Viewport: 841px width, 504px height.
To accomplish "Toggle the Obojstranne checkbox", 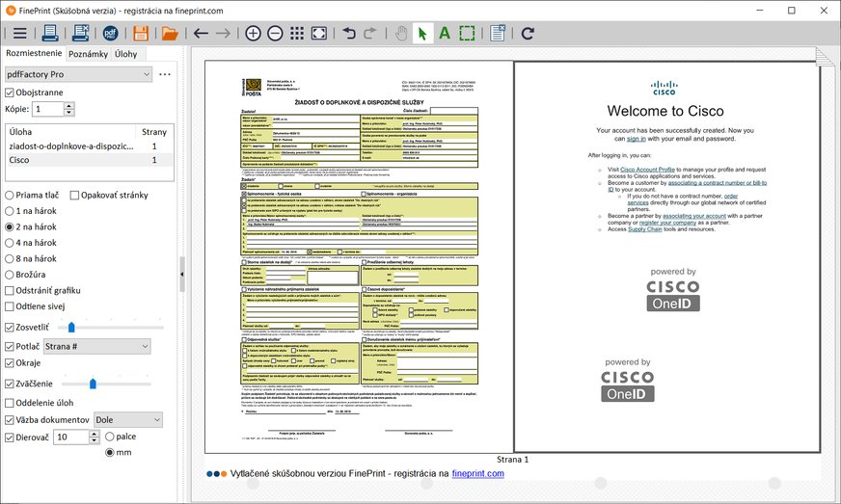I will 11,93.
